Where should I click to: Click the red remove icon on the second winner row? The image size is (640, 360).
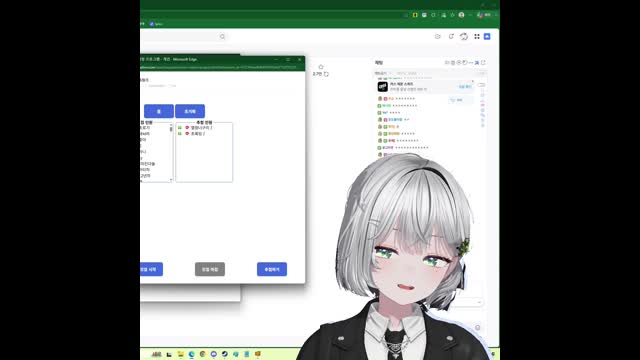[187, 133]
